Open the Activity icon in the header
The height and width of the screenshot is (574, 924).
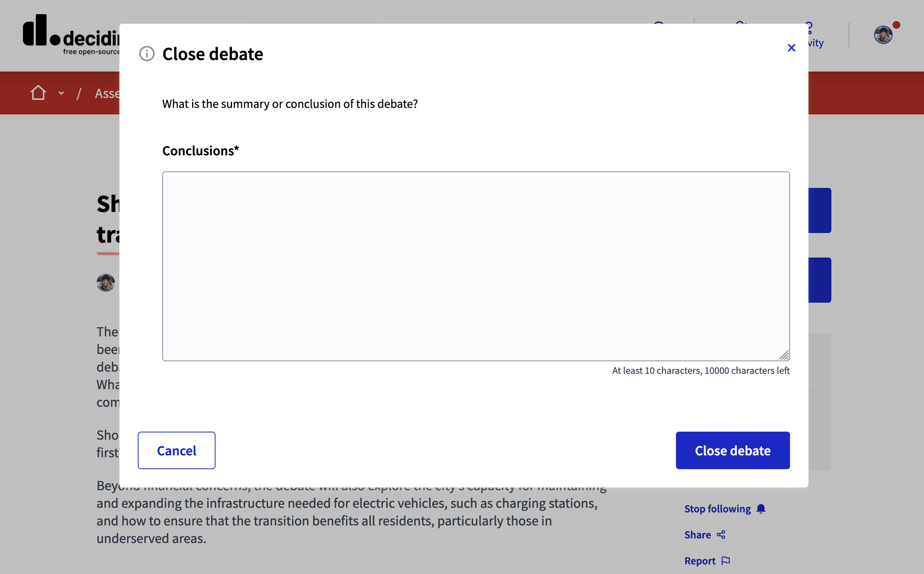pos(809,29)
